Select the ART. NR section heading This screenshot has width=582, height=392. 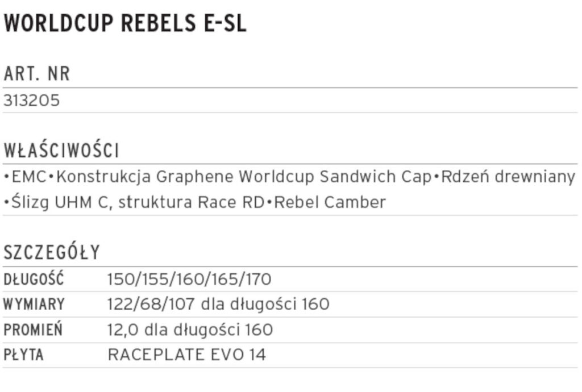pyautogui.click(x=36, y=75)
